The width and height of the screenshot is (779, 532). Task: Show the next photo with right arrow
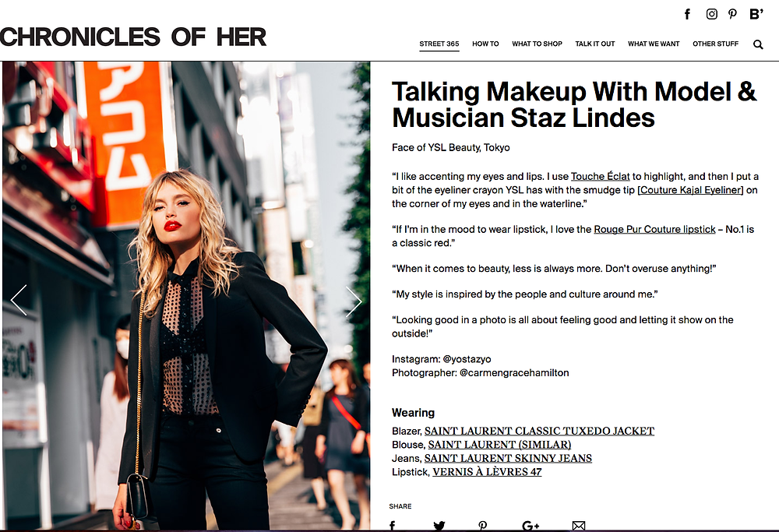coord(354,301)
